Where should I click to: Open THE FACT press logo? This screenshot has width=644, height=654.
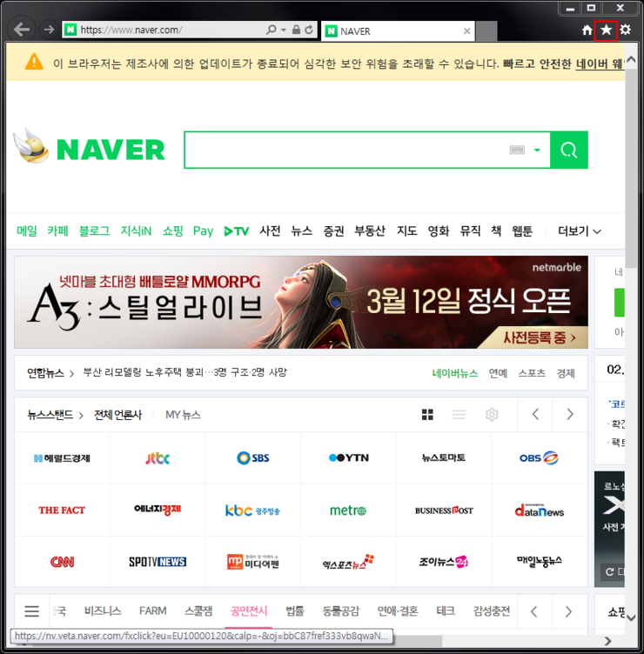pyautogui.click(x=62, y=511)
